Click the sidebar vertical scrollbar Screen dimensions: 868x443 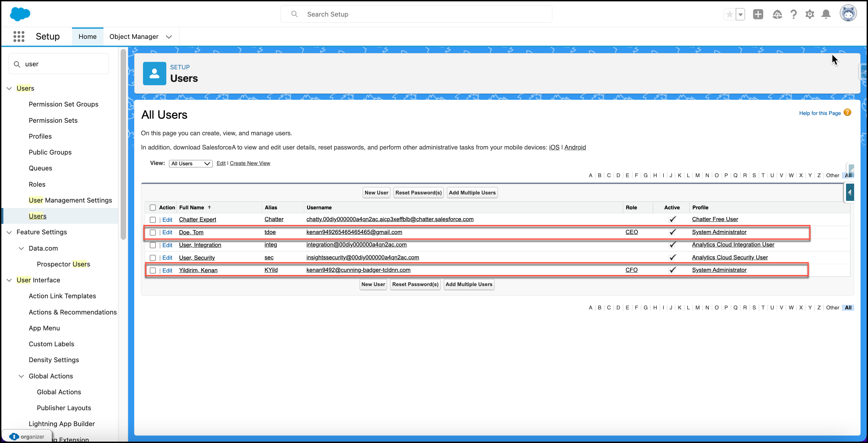pyautogui.click(x=123, y=144)
